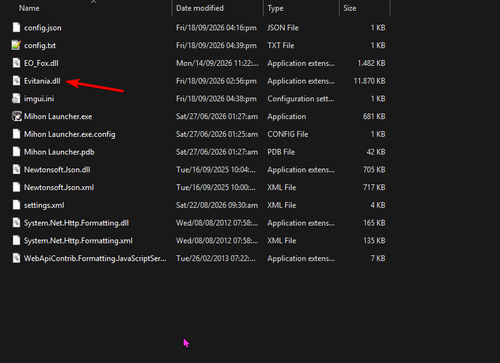500x363 pixels.
Task: Sort by the Date modified column header
Action: pyautogui.click(x=200, y=8)
